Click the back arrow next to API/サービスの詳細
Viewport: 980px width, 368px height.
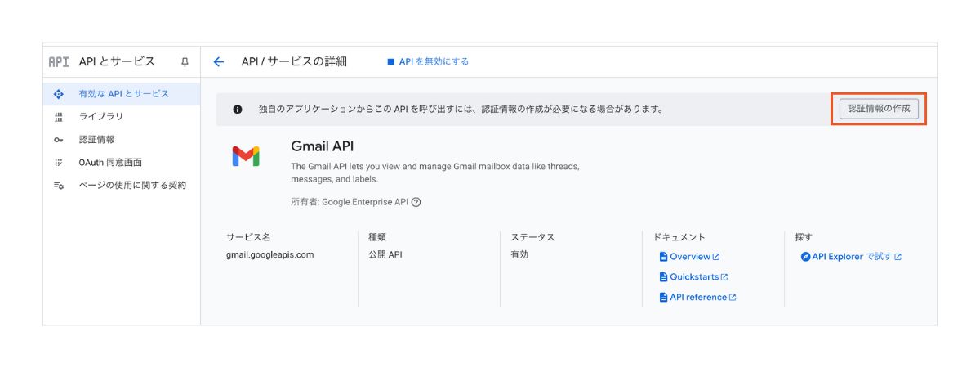[x=218, y=62]
